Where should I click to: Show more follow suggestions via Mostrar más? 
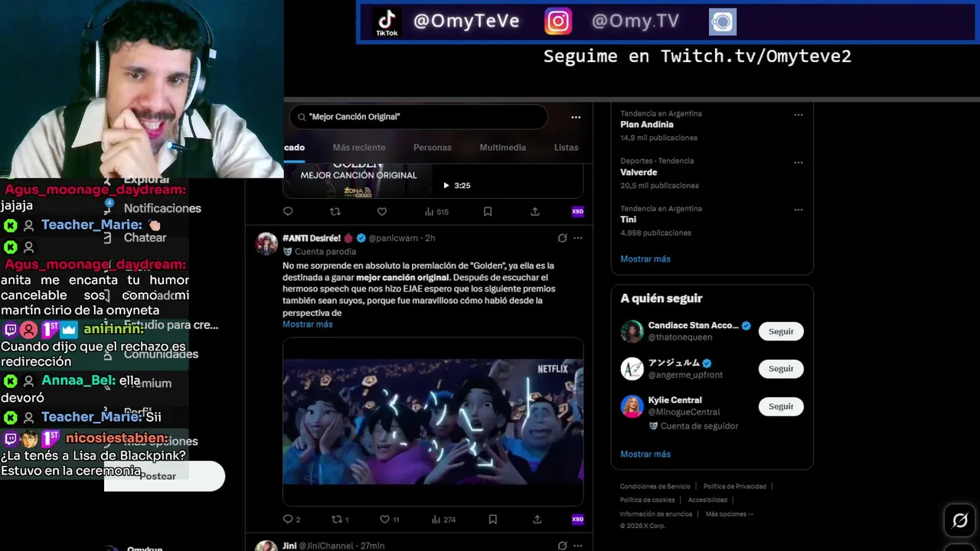[x=645, y=454]
